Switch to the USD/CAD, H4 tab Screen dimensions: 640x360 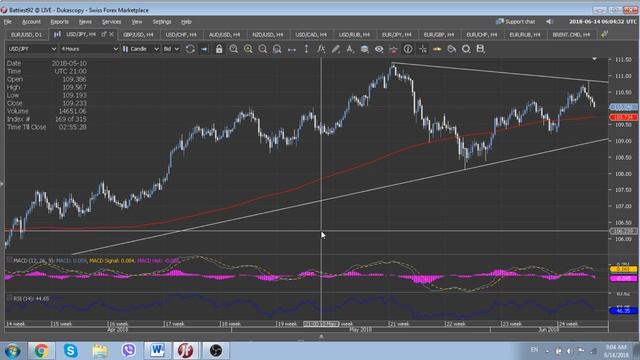pyautogui.click(x=311, y=35)
